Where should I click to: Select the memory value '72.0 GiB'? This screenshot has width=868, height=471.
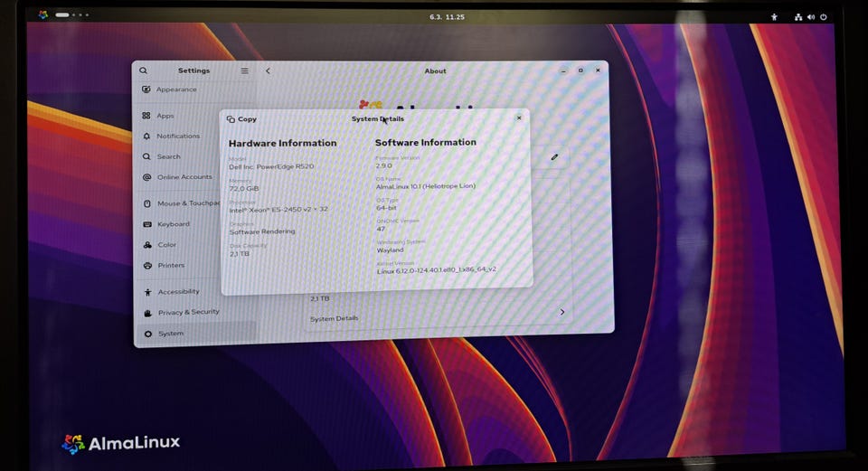(244, 189)
